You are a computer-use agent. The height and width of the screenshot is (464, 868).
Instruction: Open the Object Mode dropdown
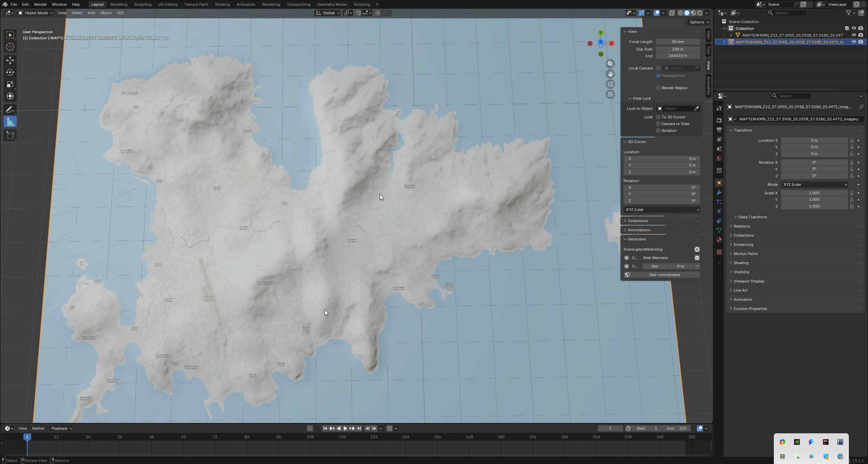[35, 13]
